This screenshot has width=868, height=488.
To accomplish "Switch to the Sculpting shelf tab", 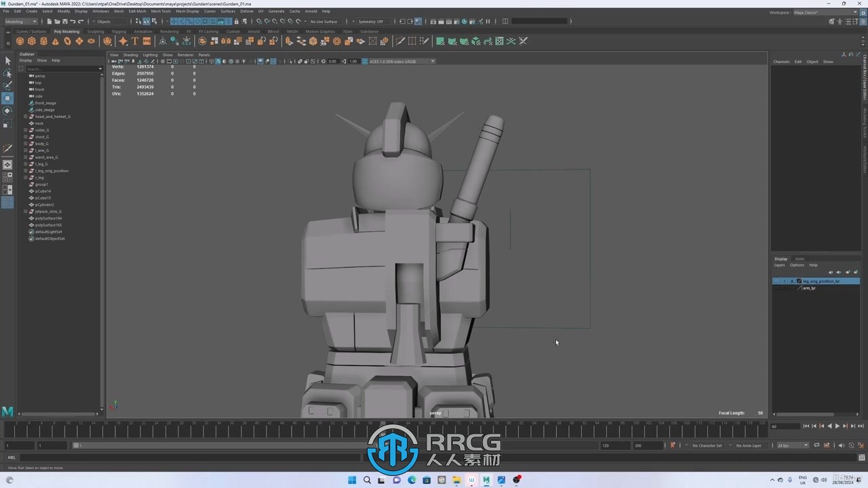I will pos(96,31).
